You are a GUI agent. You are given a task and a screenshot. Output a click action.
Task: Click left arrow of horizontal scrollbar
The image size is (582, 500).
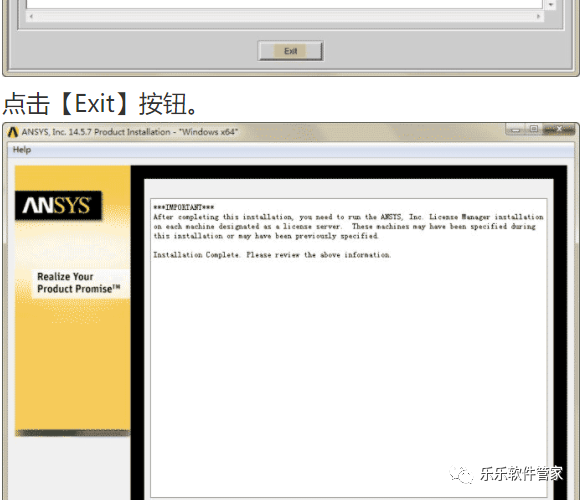(x=31, y=16)
